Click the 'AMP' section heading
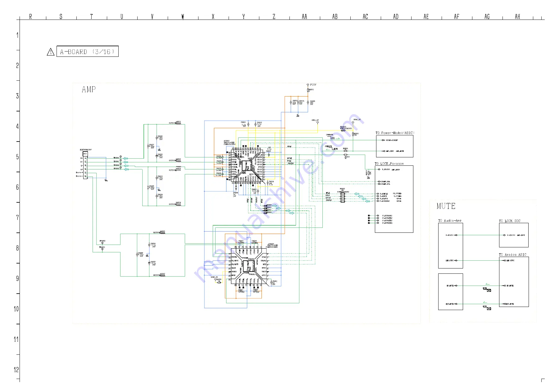This screenshot has height=392, width=555. point(89,89)
